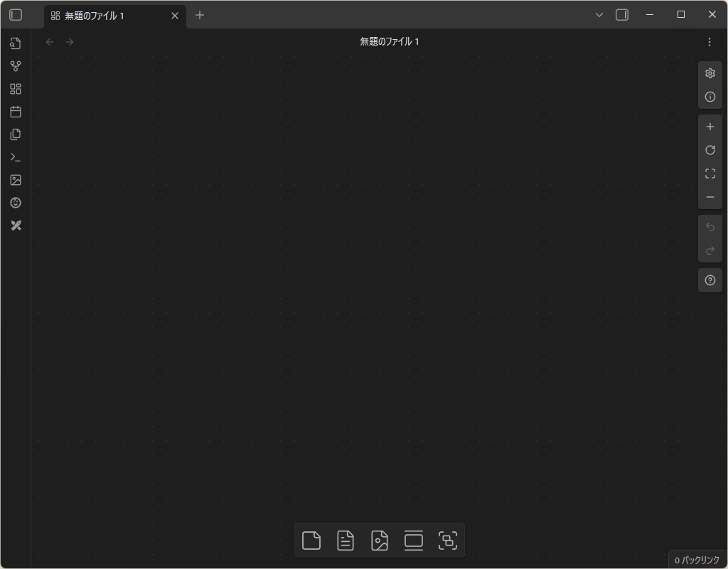Image resolution: width=728 pixels, height=569 pixels.
Task: Maximize the Obsidian window
Action: pos(680,15)
